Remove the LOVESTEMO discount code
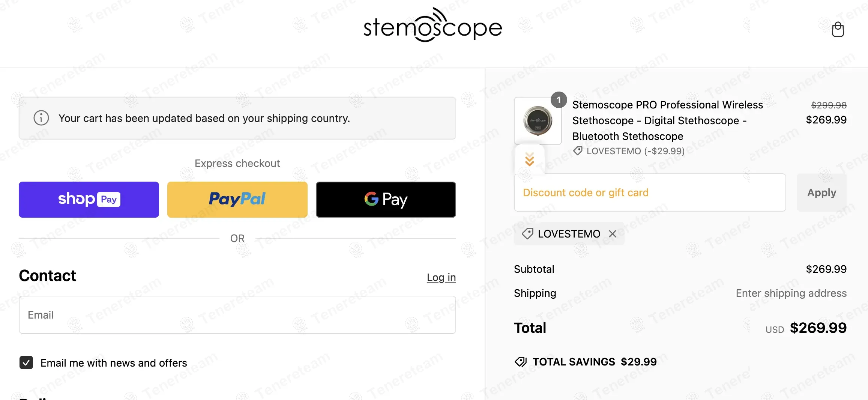 (613, 234)
